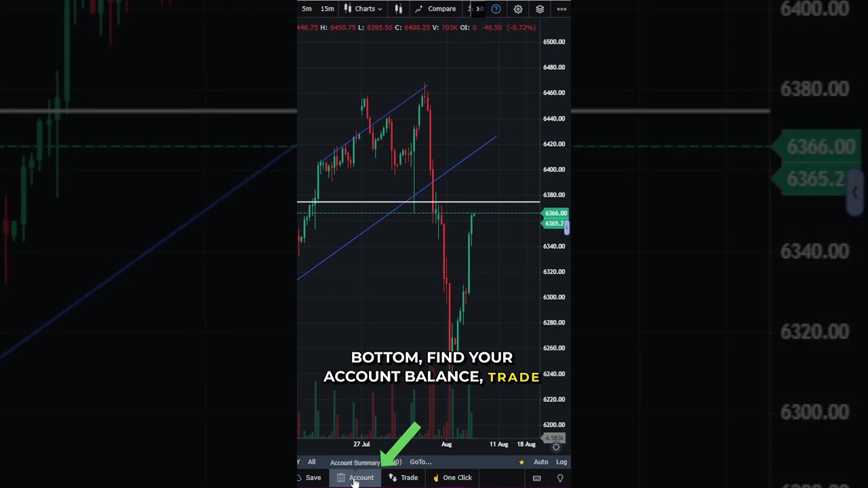
Task: Click the Compare button
Action: pyautogui.click(x=435, y=9)
